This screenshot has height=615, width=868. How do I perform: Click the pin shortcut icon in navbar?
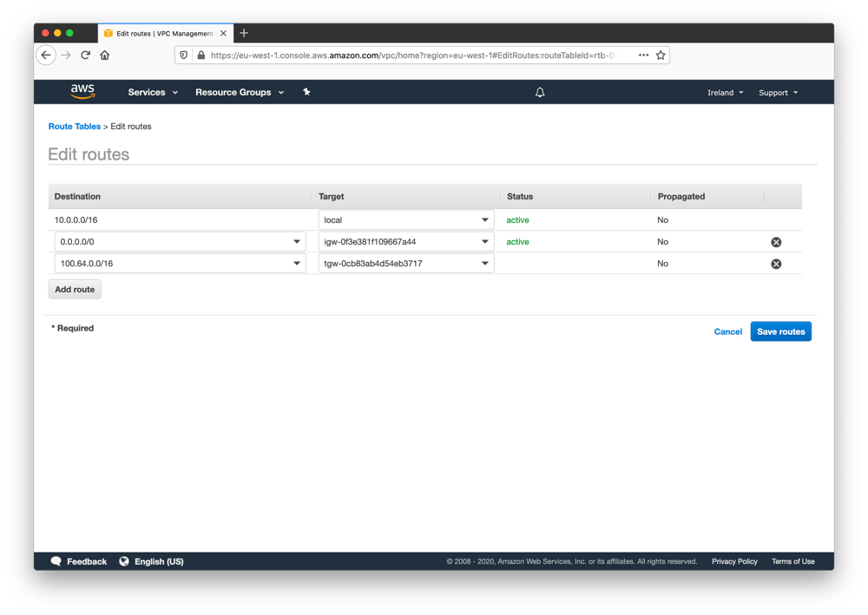click(x=306, y=92)
